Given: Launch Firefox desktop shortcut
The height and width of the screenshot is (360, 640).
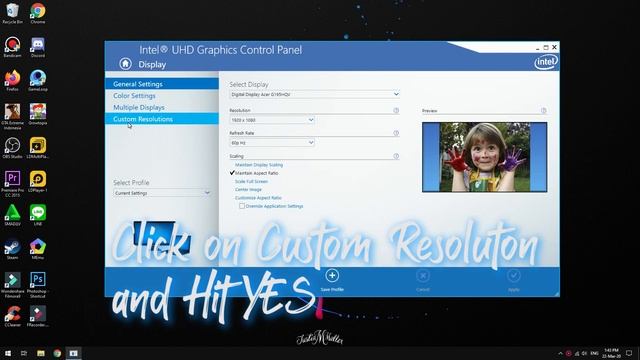Looking at the screenshot, I should (12, 80).
